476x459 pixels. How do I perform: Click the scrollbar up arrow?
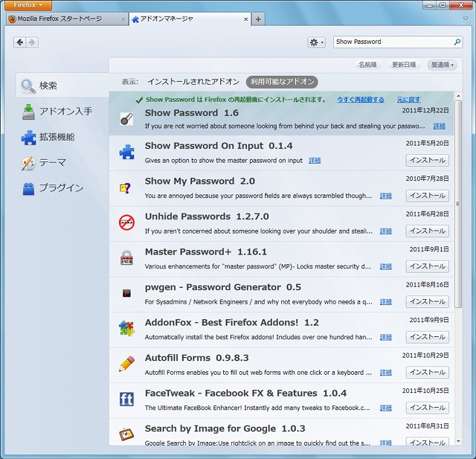click(x=458, y=96)
